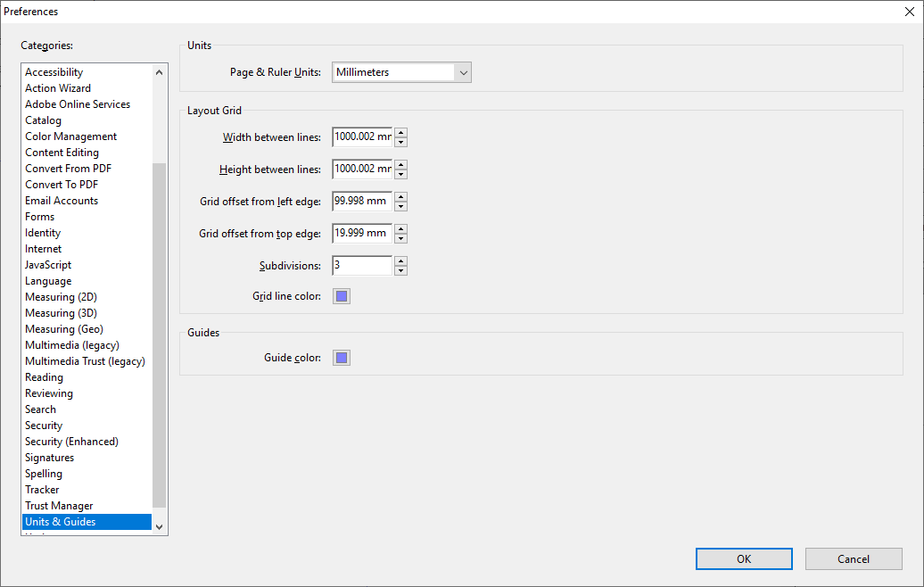Go to the JavaScript category
The image size is (924, 587).
point(48,265)
